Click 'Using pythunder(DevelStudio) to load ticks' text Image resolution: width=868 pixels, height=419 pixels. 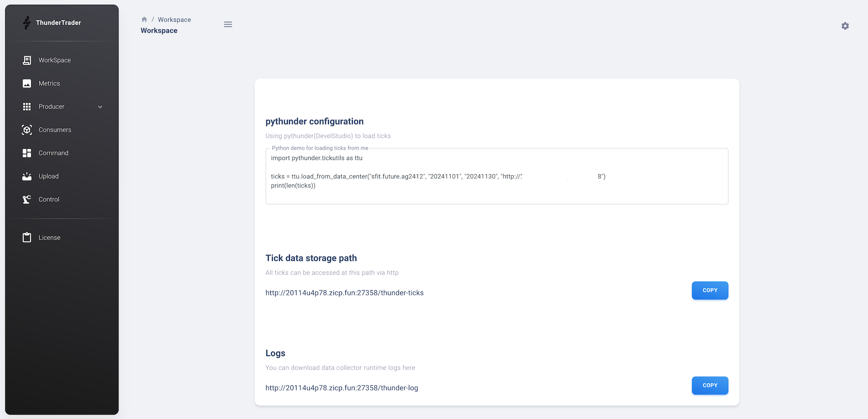tap(328, 136)
